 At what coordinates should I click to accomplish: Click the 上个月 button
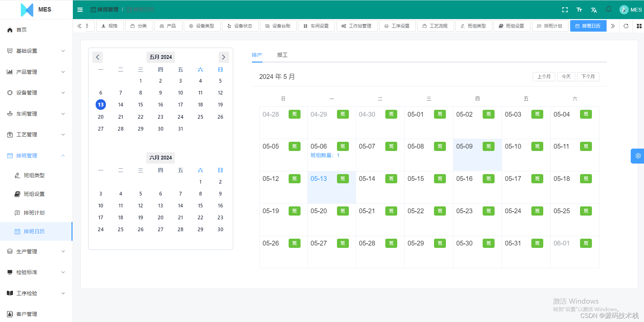pyautogui.click(x=544, y=77)
